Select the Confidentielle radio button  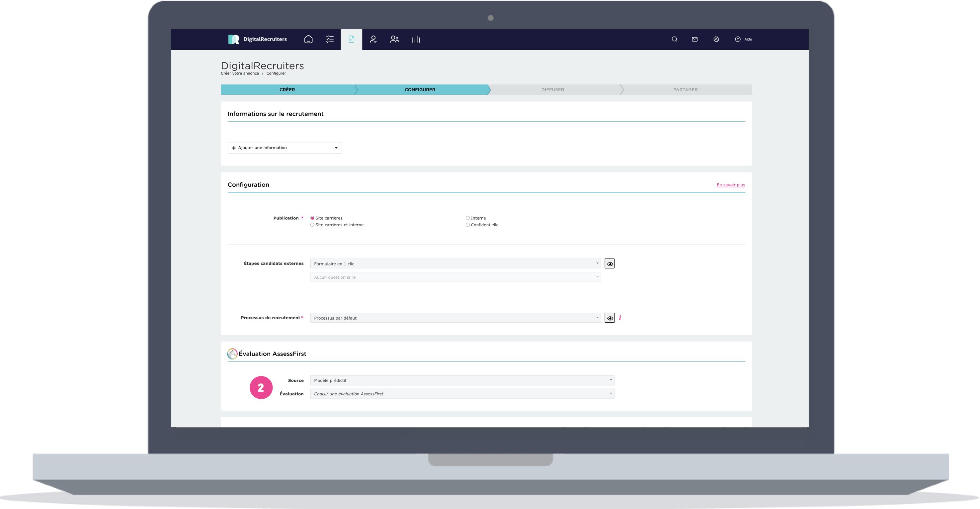tap(467, 225)
